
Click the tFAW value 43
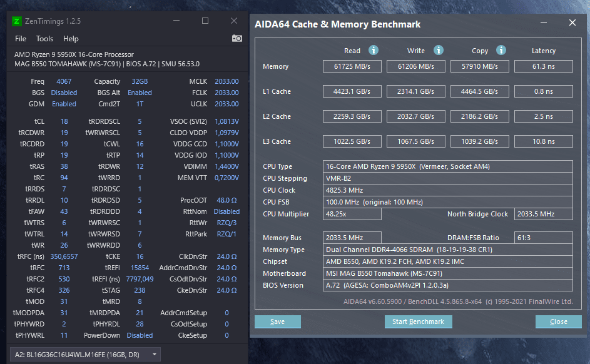point(64,211)
